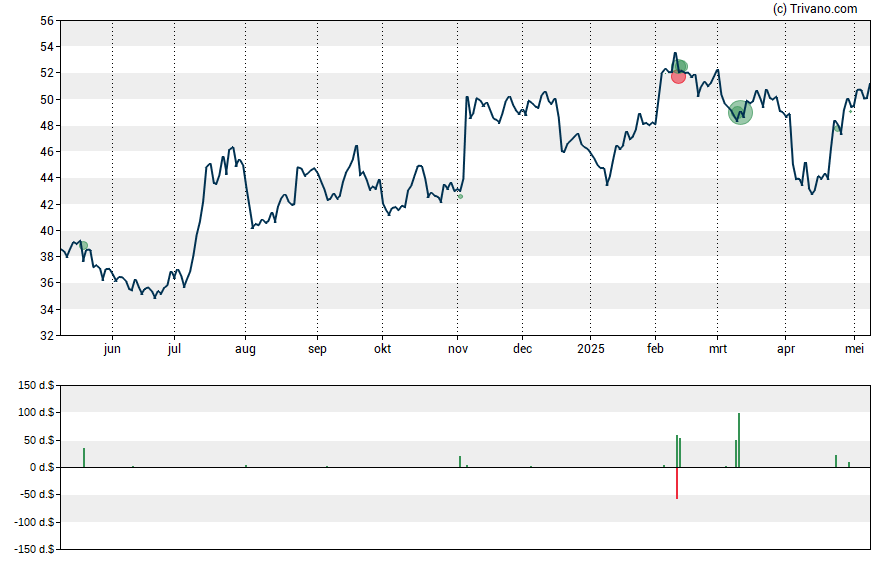This screenshot has width=888, height=565.
Task: Click the '32' price axis label
Action: (47, 336)
